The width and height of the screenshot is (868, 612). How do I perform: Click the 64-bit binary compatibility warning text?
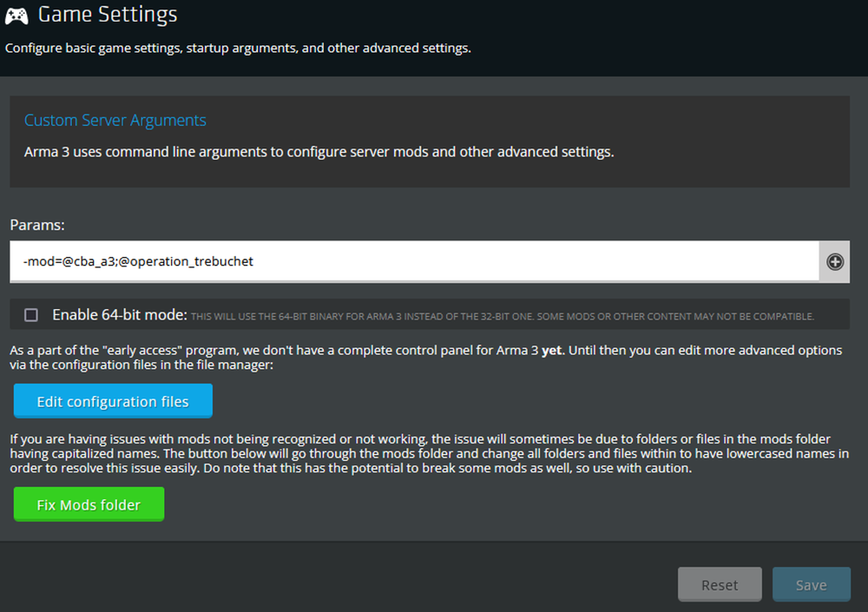502,316
